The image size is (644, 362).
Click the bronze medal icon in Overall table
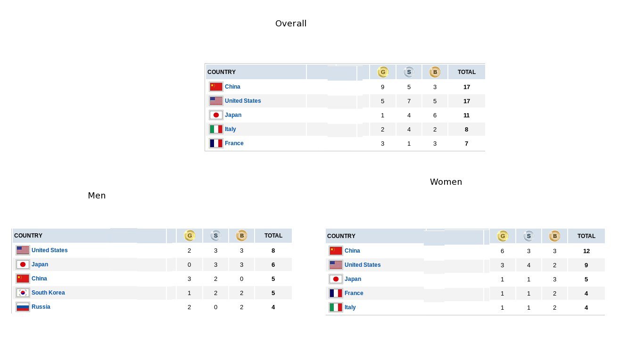pyautogui.click(x=435, y=72)
